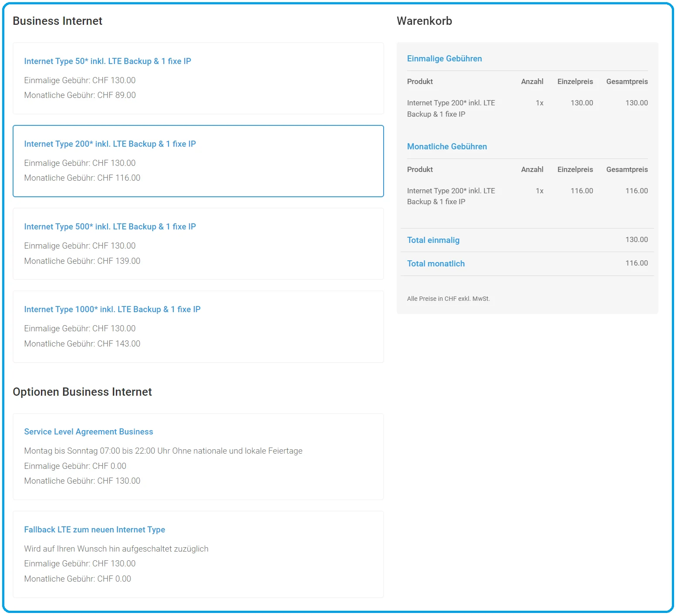Click the Einzelpreis 116.00 cell in Monatliche Gebühren
The height and width of the screenshot is (616, 678).
pos(582,191)
